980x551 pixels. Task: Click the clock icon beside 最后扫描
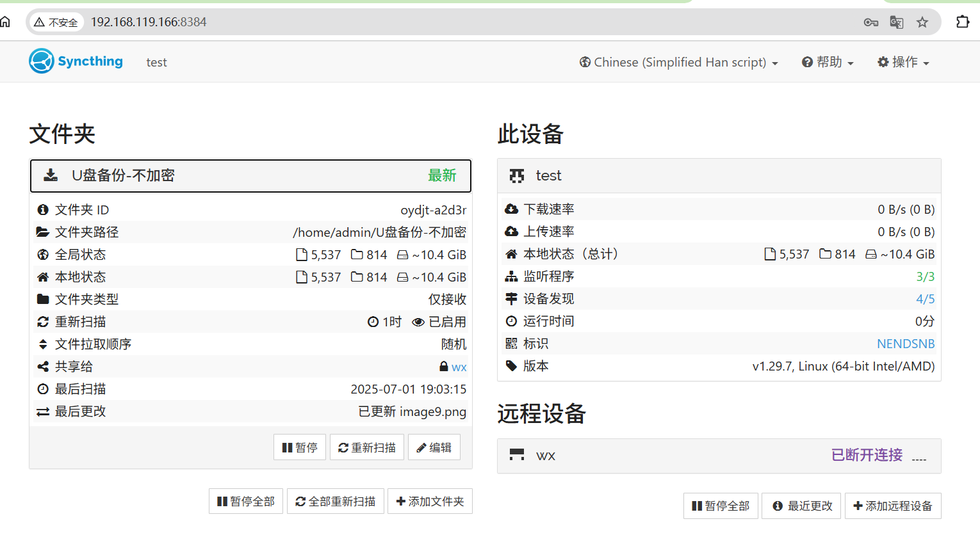tap(43, 389)
